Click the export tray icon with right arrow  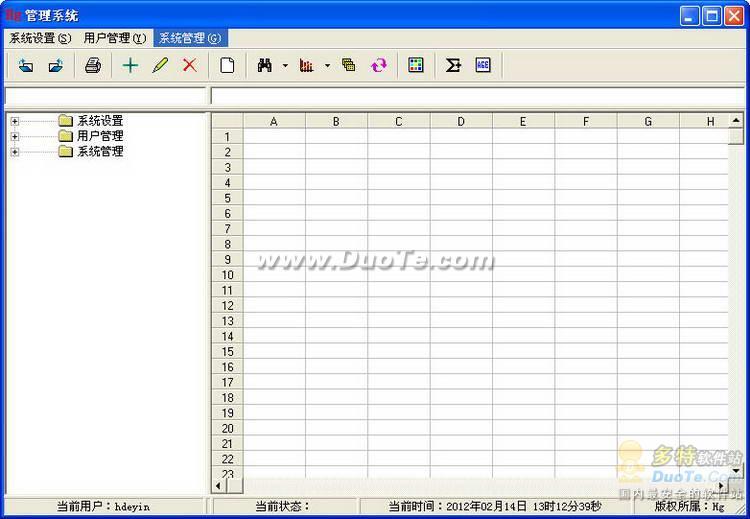(x=56, y=65)
